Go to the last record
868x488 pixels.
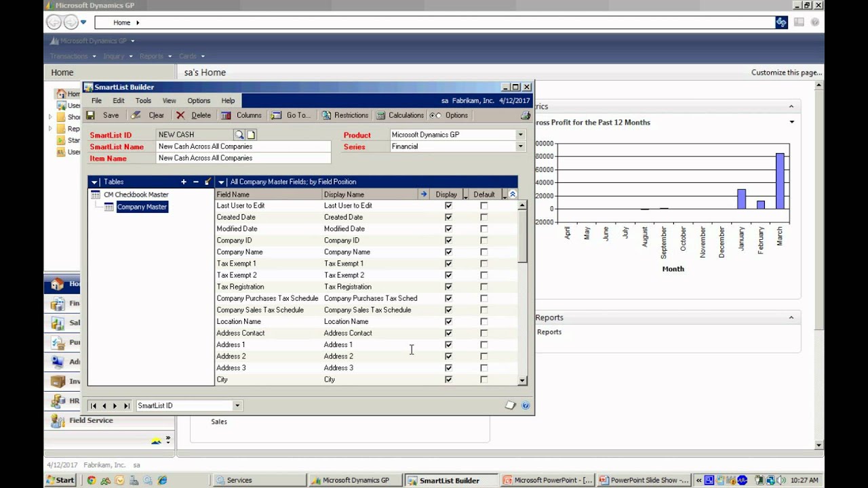coord(126,406)
